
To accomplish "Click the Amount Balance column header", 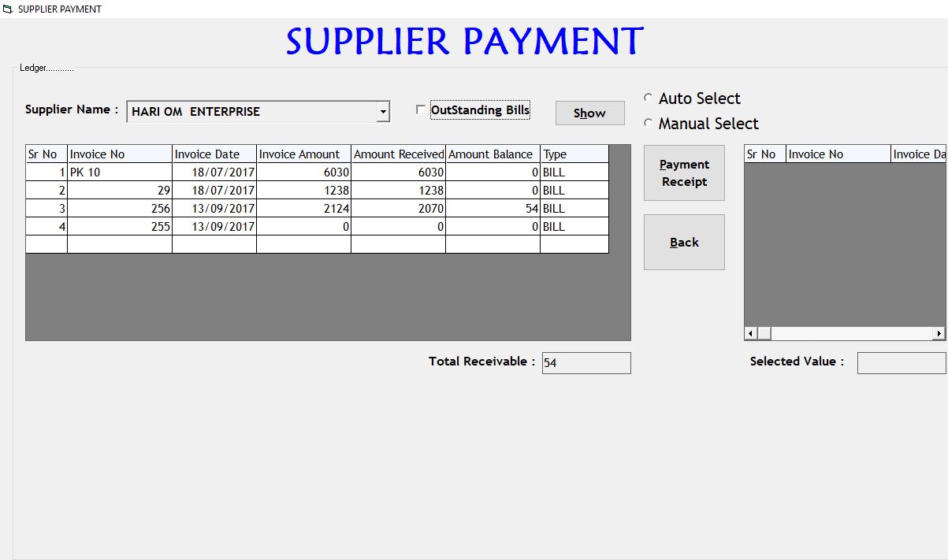I will pyautogui.click(x=493, y=154).
